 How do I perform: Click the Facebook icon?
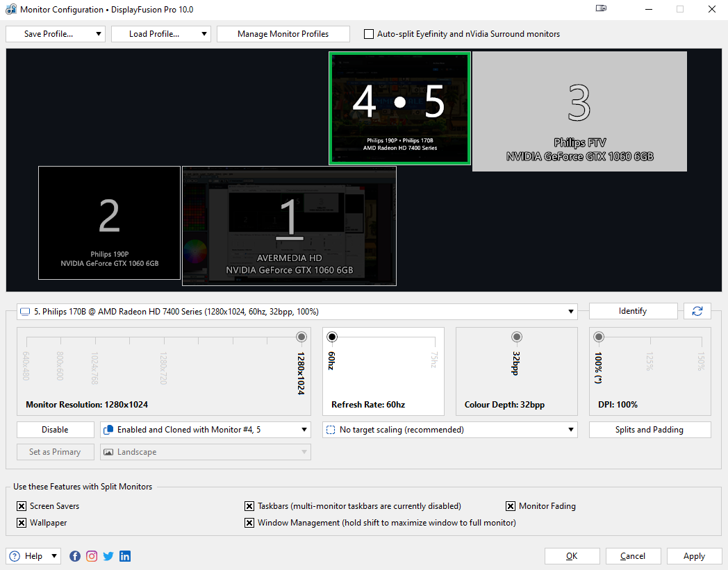pos(75,556)
